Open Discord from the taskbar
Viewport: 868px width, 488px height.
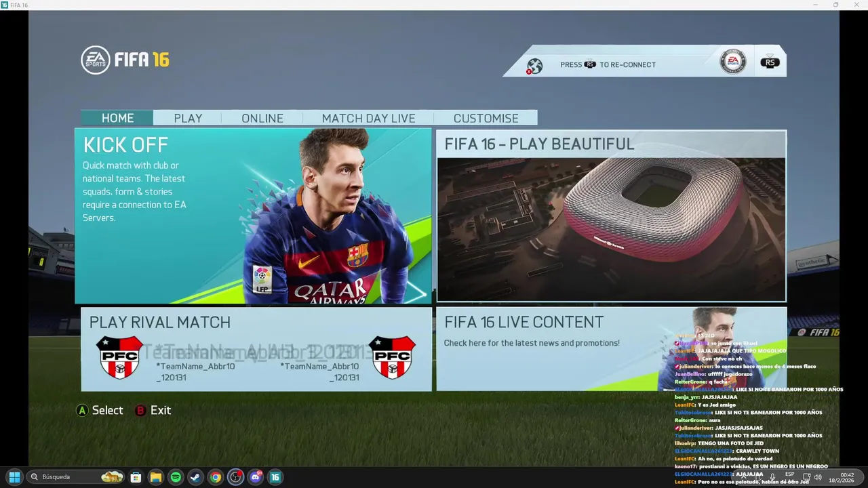click(256, 477)
